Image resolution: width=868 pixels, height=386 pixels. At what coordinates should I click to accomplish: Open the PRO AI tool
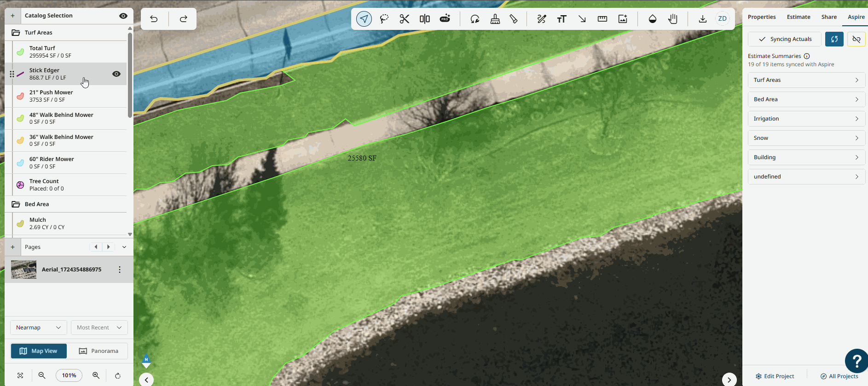(x=445, y=19)
